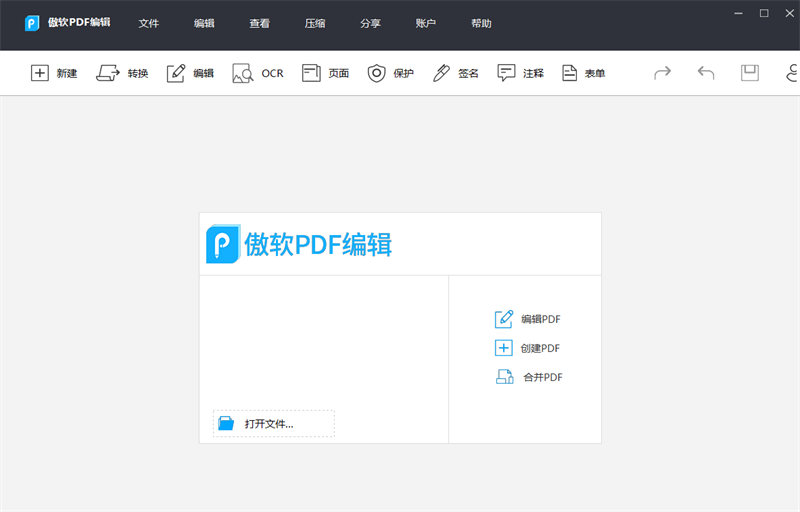Click the 创建PDF plus icon
Viewport: 800px width, 512px height.
(x=504, y=348)
